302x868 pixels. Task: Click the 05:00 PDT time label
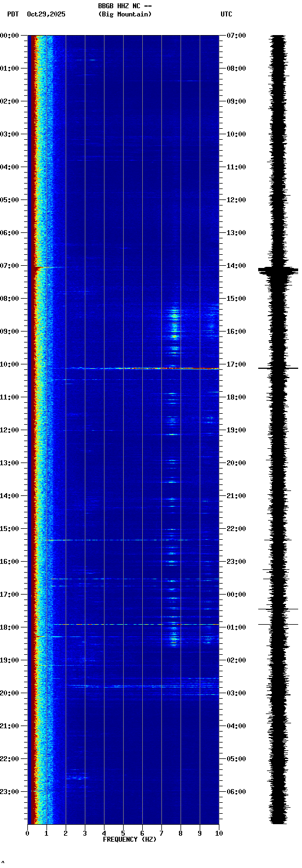9,200
